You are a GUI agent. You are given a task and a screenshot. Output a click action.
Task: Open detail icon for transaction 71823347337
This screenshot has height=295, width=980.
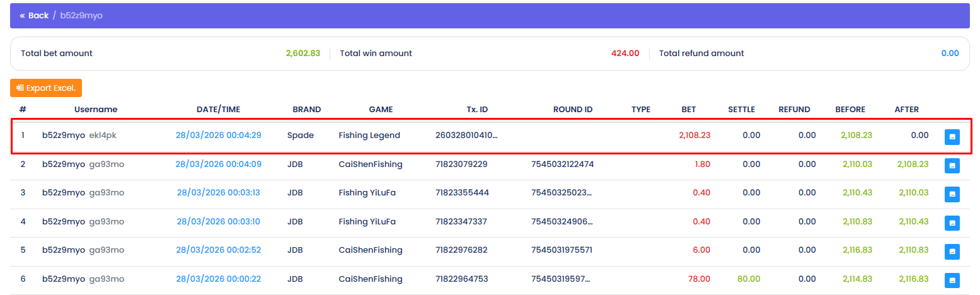pos(952,223)
